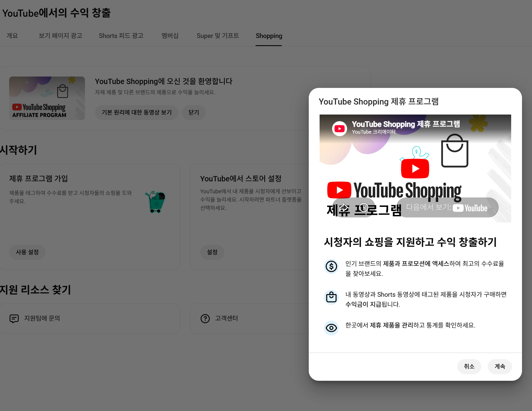Click the YouTube Shopping Affiliate Program banner thumbnail
Viewport: 532px width, 411px height.
[x=47, y=98]
